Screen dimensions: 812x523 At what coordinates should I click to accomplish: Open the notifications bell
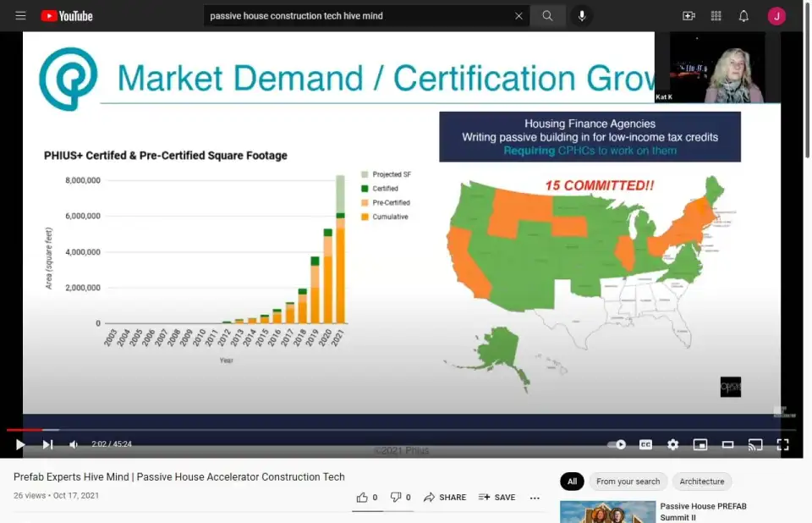[743, 16]
